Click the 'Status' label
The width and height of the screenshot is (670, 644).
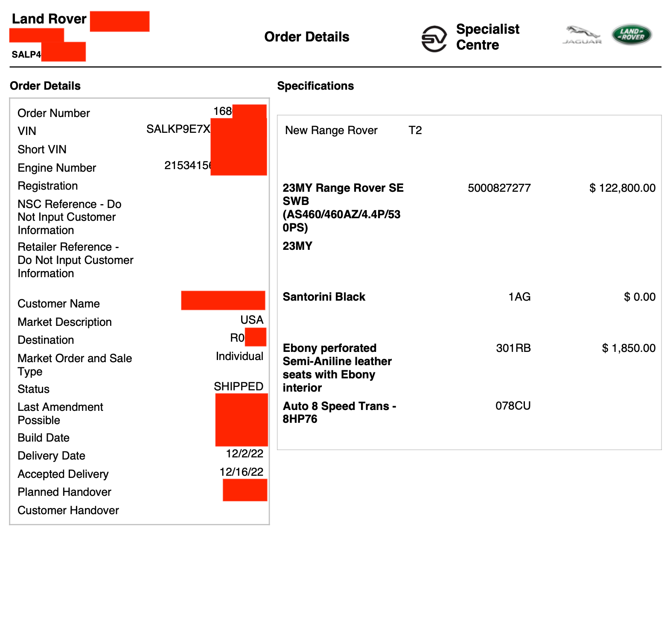(34, 389)
